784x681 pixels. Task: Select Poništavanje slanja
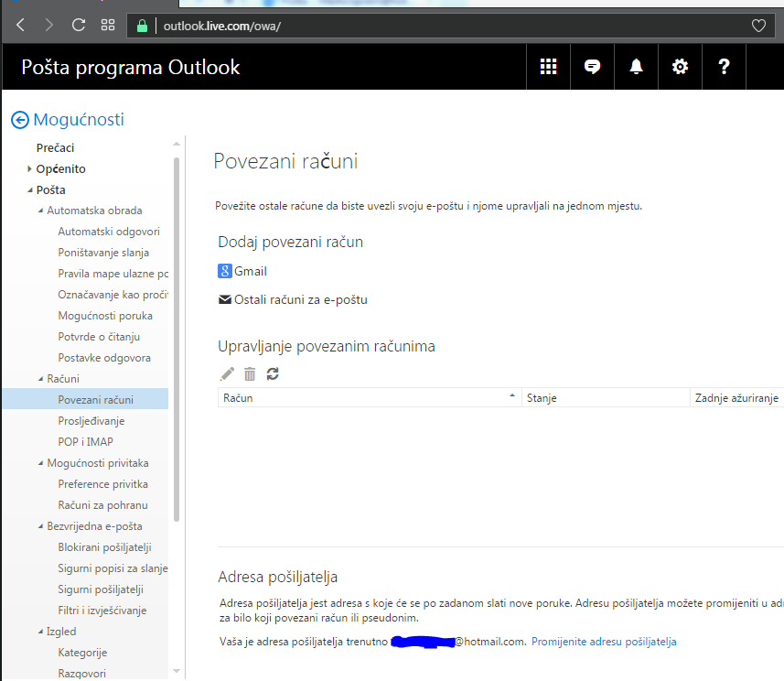tap(103, 253)
